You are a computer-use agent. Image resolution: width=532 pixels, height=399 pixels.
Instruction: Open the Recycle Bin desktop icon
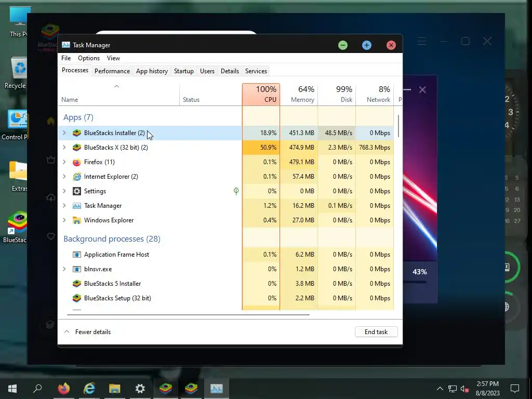[x=16, y=73]
